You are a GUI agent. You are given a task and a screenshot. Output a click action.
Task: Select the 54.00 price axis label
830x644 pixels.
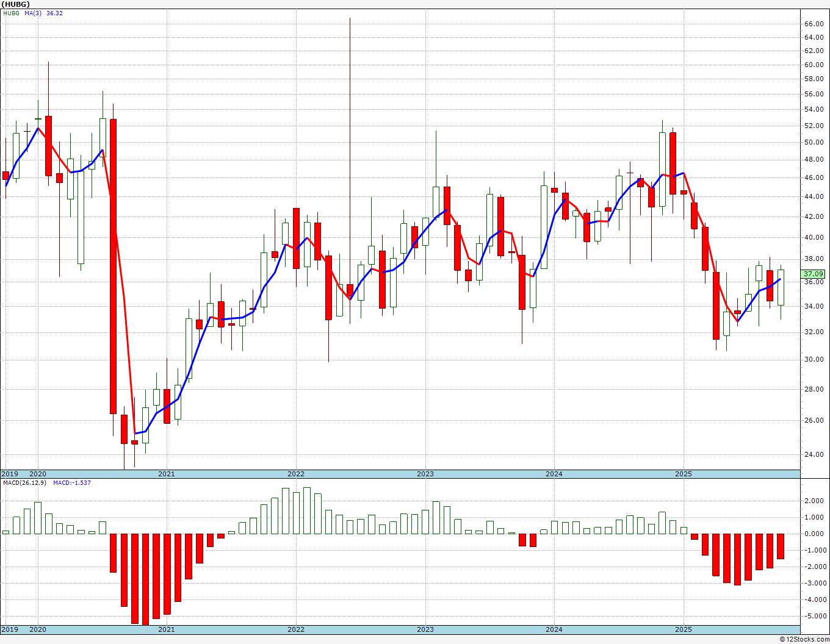pyautogui.click(x=814, y=109)
